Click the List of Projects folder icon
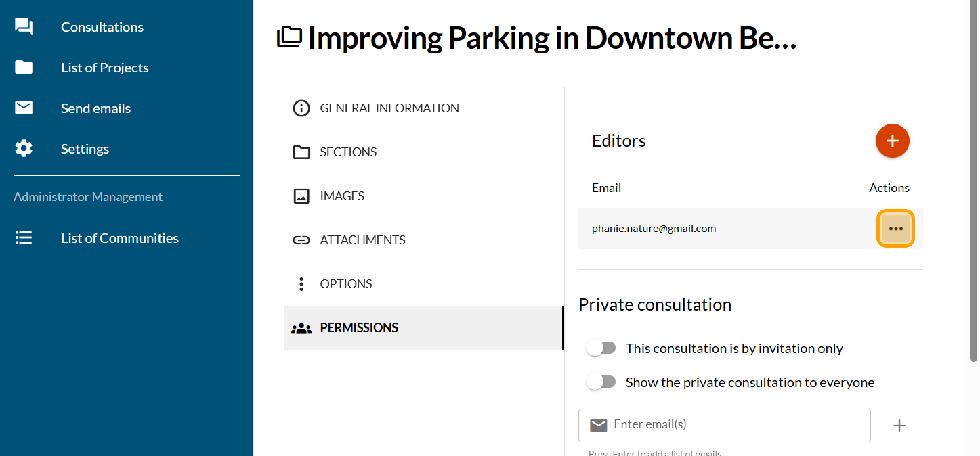This screenshot has width=980, height=456. [24, 68]
